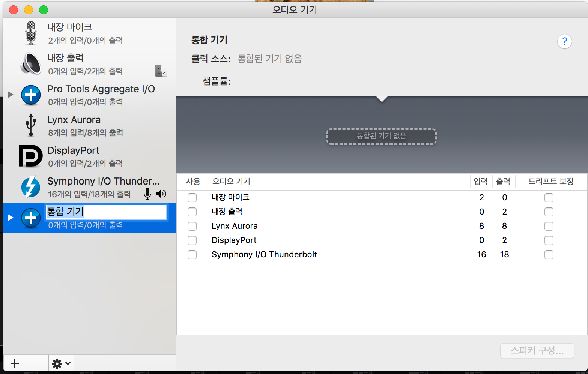The image size is (588, 374).
Task: Click the 입력 column header
Action: [x=481, y=182]
